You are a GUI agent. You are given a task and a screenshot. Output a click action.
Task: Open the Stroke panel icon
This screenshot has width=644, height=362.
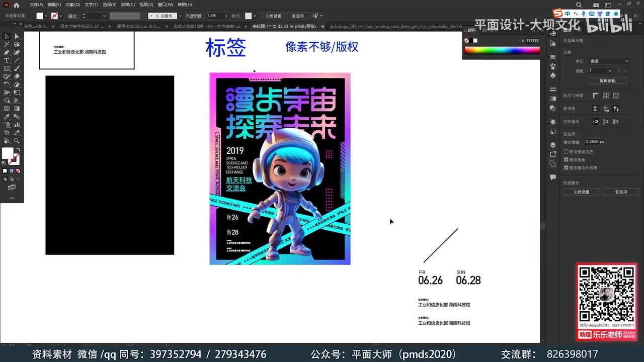tap(553, 89)
